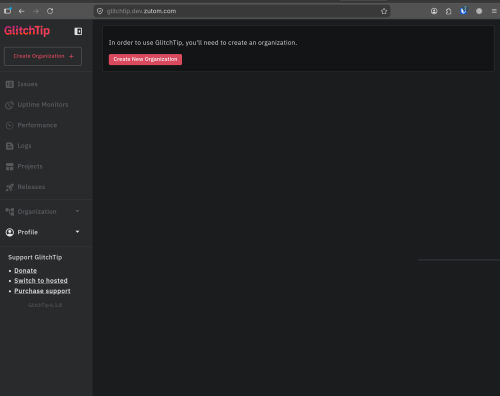The image size is (500, 396).
Task: Click the Support GlitchTip heading
Action: coord(35,257)
